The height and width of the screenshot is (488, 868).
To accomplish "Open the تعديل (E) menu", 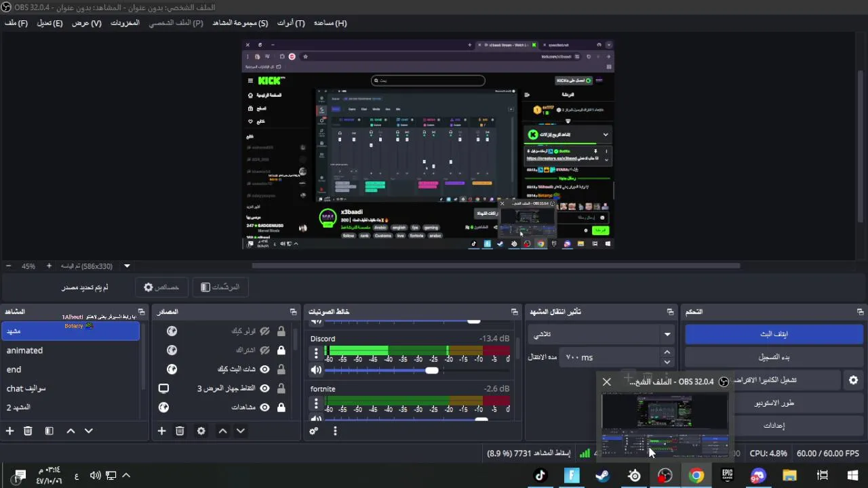I will tap(50, 23).
